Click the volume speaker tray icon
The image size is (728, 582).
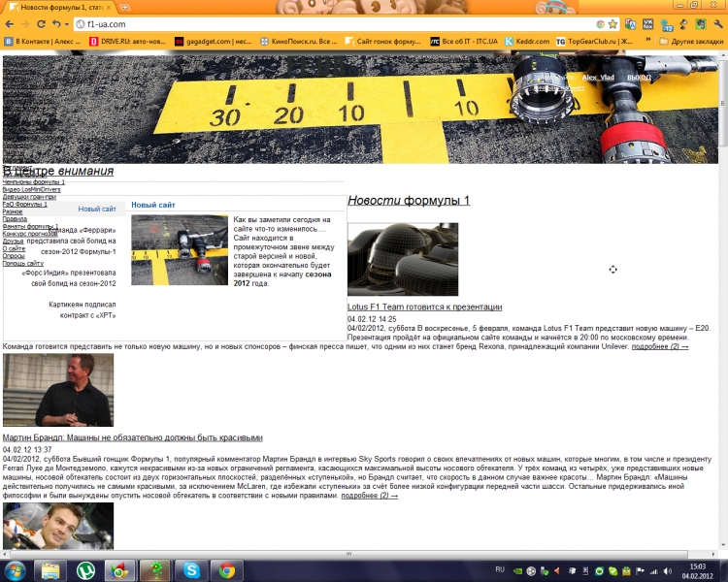click(668, 571)
